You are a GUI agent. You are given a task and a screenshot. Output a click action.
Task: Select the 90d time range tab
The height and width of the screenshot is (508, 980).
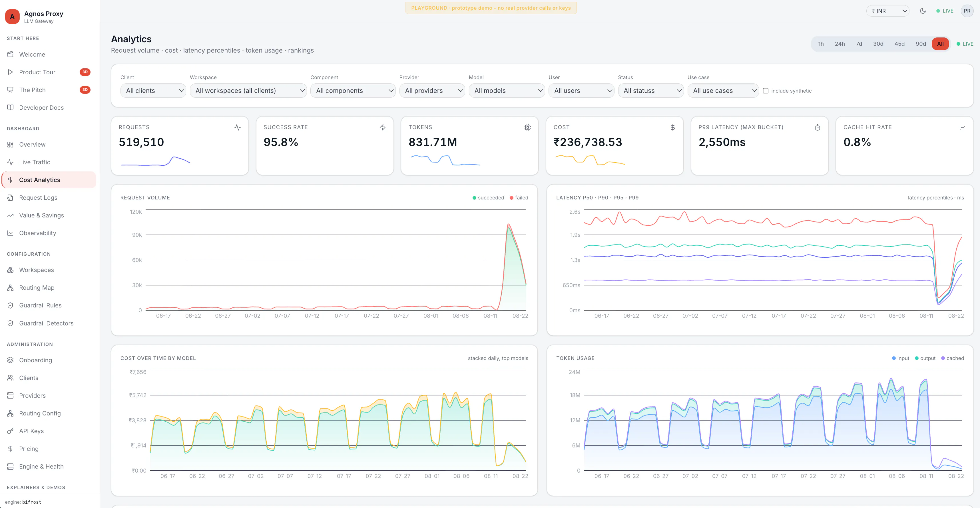921,44
